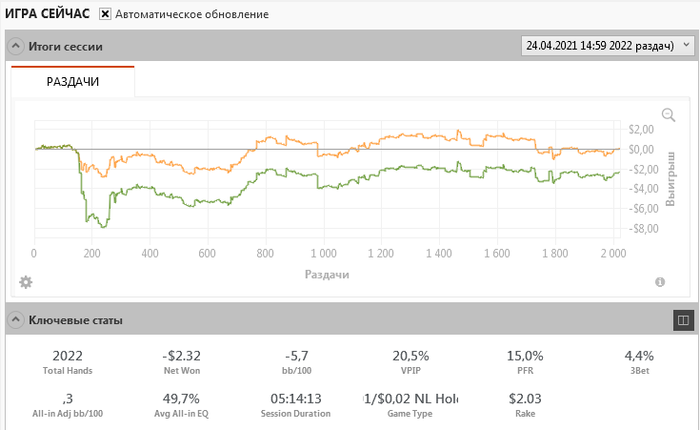The width and height of the screenshot is (700, 430).
Task: Collapse the Итоги сессии section
Action: (x=15, y=46)
